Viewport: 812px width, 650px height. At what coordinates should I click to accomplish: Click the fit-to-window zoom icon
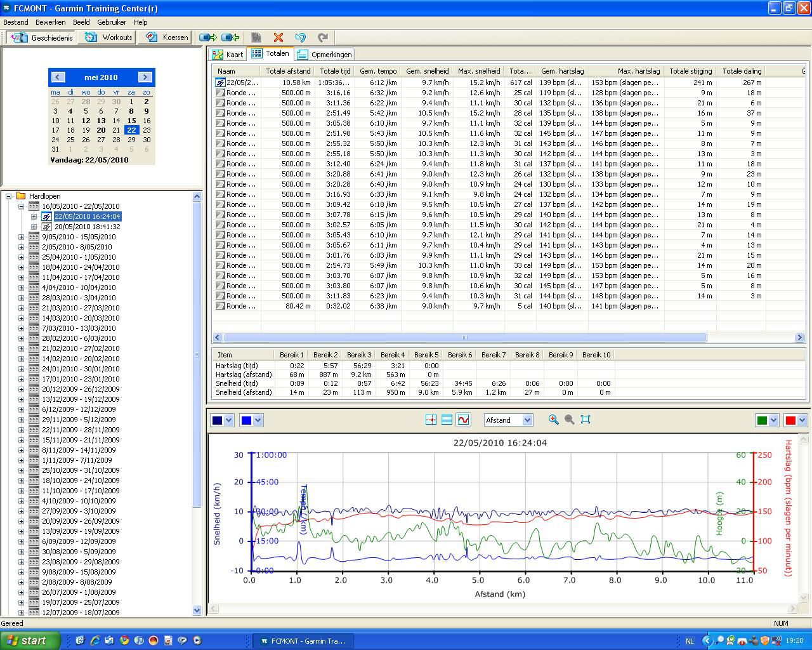point(586,420)
